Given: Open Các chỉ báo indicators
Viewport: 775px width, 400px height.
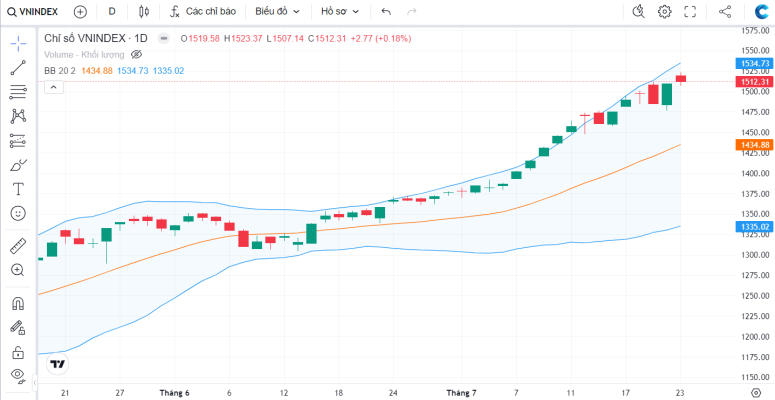Looking at the screenshot, I should (203, 11).
